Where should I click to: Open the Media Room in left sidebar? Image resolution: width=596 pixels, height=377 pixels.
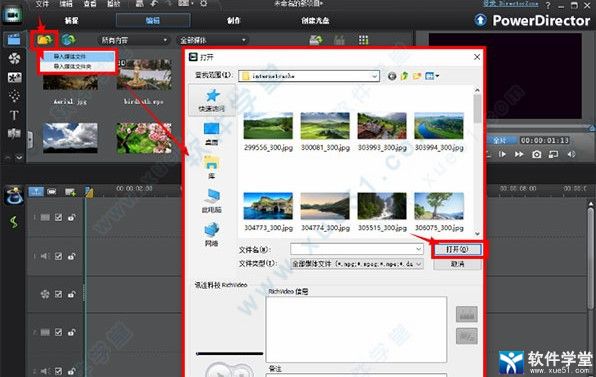[x=14, y=39]
